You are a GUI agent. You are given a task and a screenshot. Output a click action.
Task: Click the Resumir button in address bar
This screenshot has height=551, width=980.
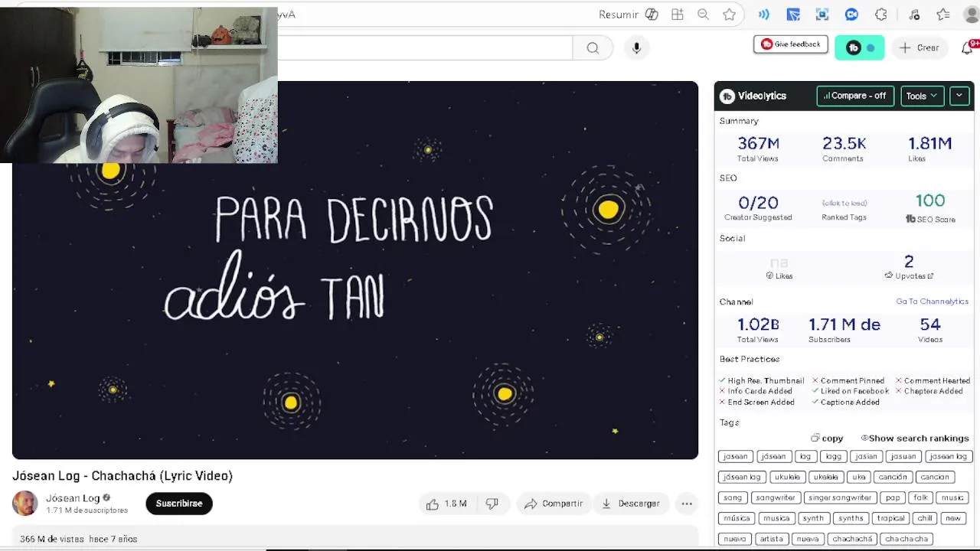pos(619,15)
